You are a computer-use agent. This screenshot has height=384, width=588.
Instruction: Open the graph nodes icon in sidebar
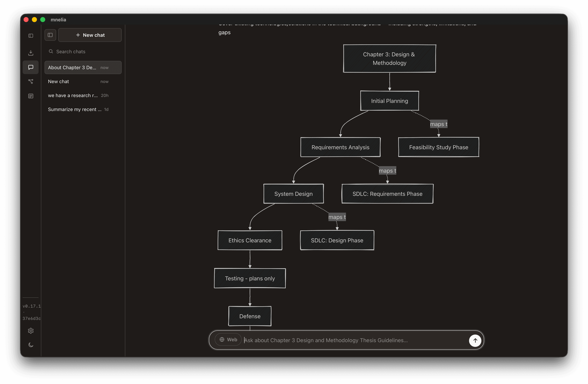point(31,81)
